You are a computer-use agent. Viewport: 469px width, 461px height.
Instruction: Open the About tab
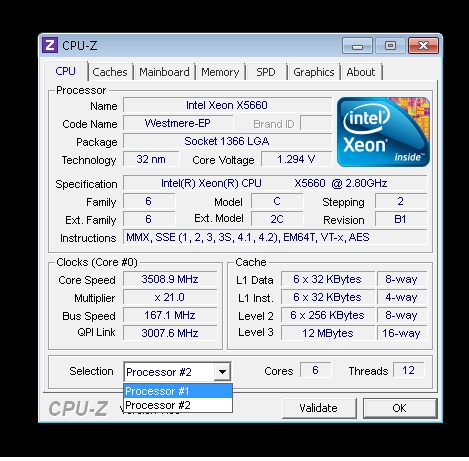(x=361, y=72)
